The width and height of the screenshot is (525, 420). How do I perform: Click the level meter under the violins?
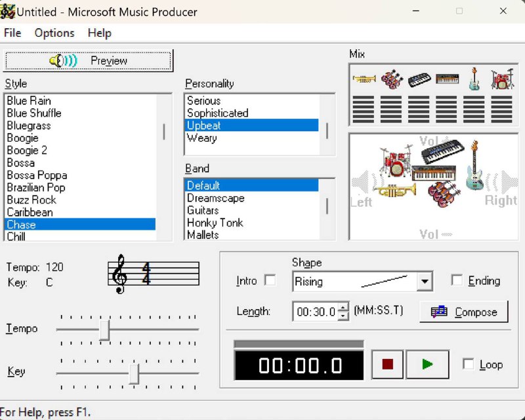(x=391, y=109)
